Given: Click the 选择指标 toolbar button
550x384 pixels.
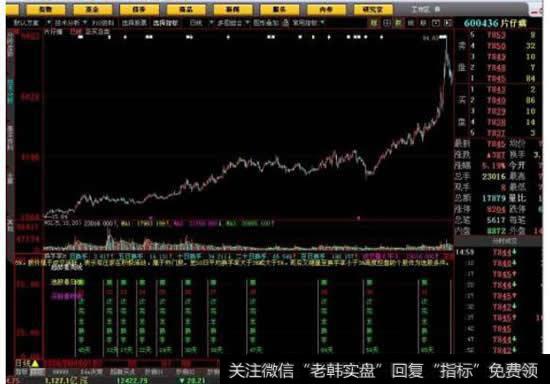Looking at the screenshot, I should point(165,23).
